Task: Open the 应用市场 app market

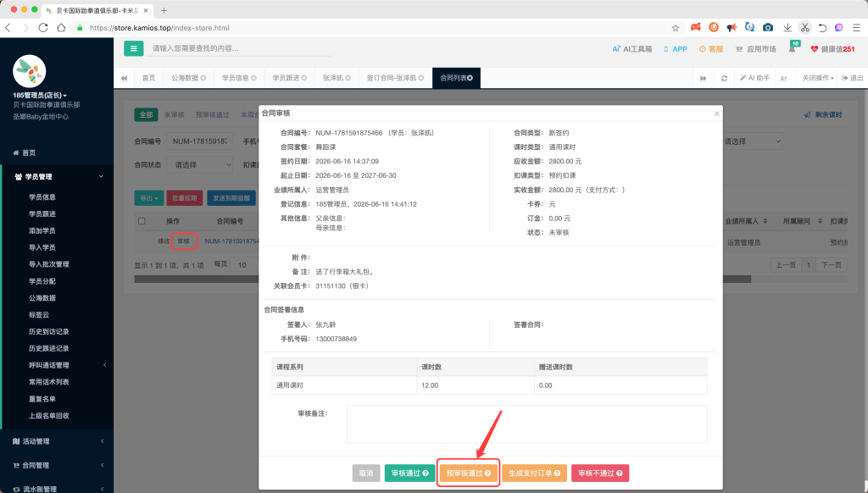Action: click(x=755, y=49)
